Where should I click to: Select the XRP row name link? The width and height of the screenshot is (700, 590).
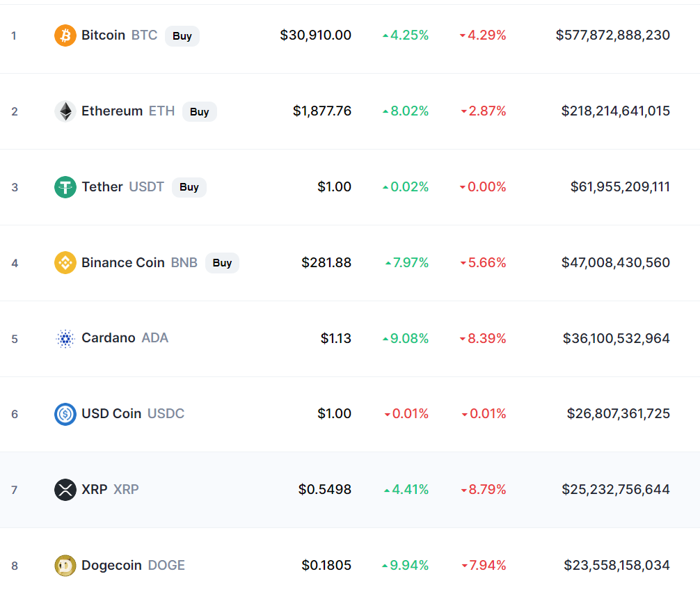tap(110, 490)
